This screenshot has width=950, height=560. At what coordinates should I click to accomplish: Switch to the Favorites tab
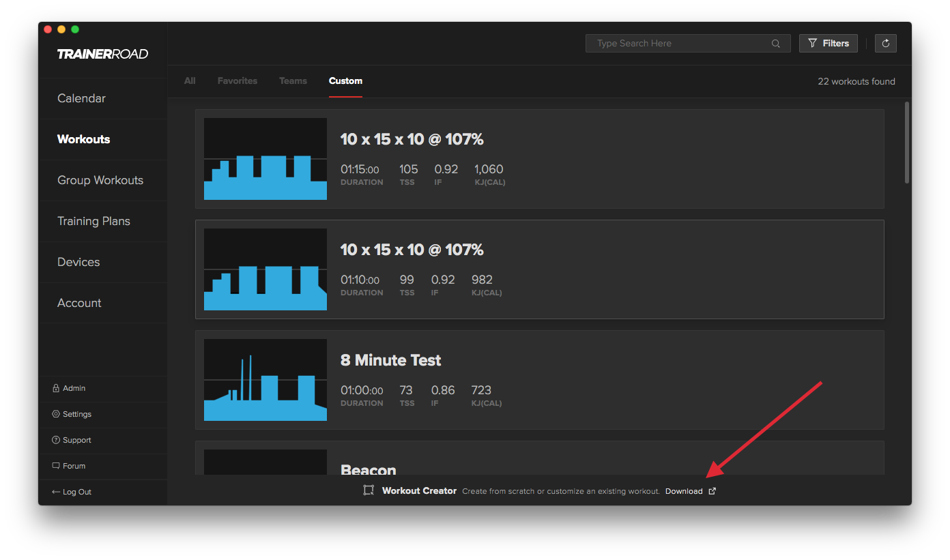tap(237, 80)
